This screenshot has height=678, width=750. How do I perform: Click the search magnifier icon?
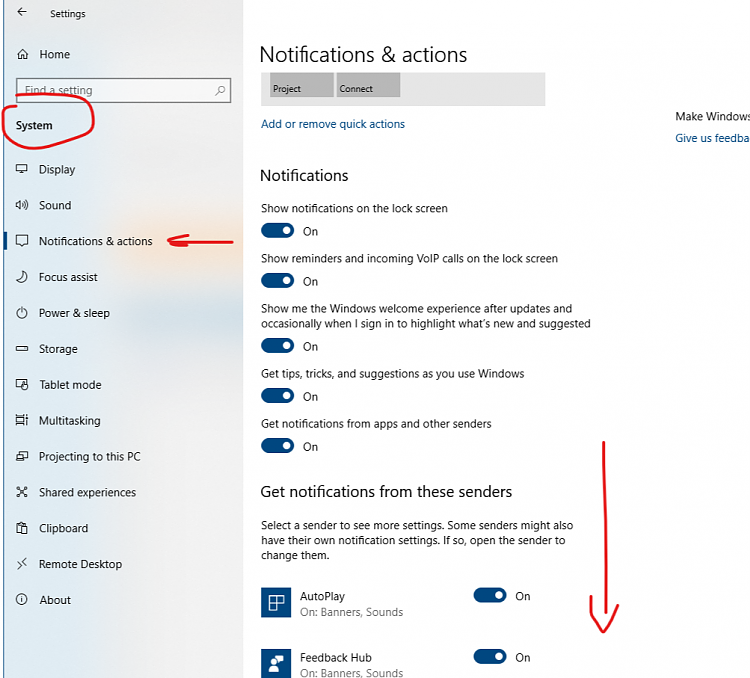click(x=220, y=90)
